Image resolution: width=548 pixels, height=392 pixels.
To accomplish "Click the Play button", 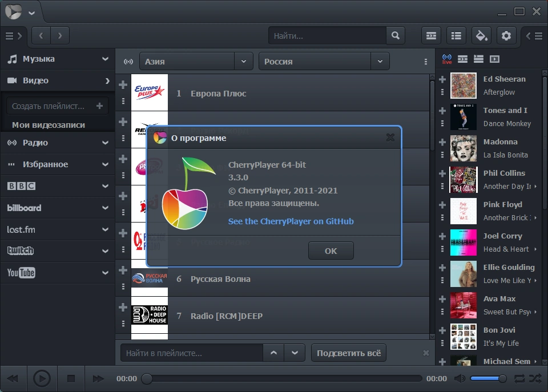I will point(42,379).
